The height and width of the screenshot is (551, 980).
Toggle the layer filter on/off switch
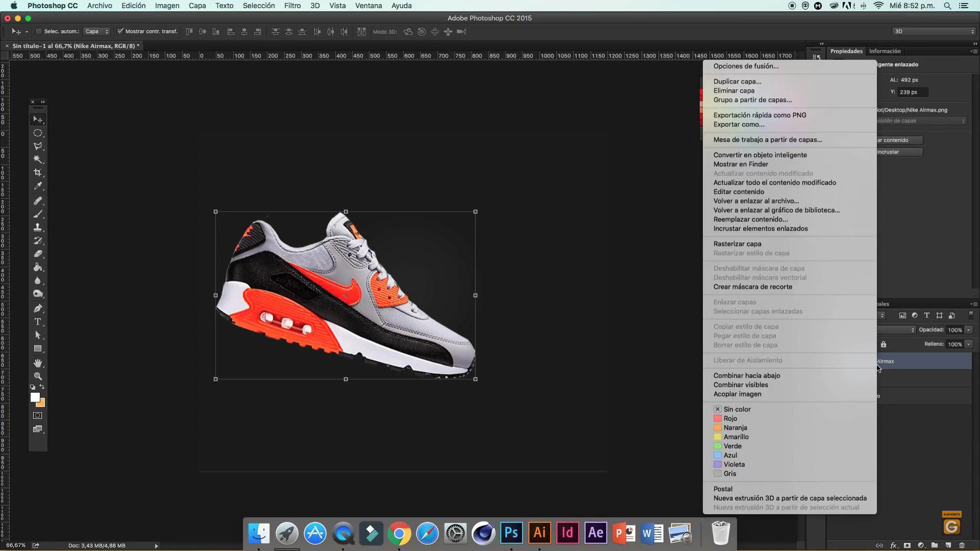coord(971,315)
